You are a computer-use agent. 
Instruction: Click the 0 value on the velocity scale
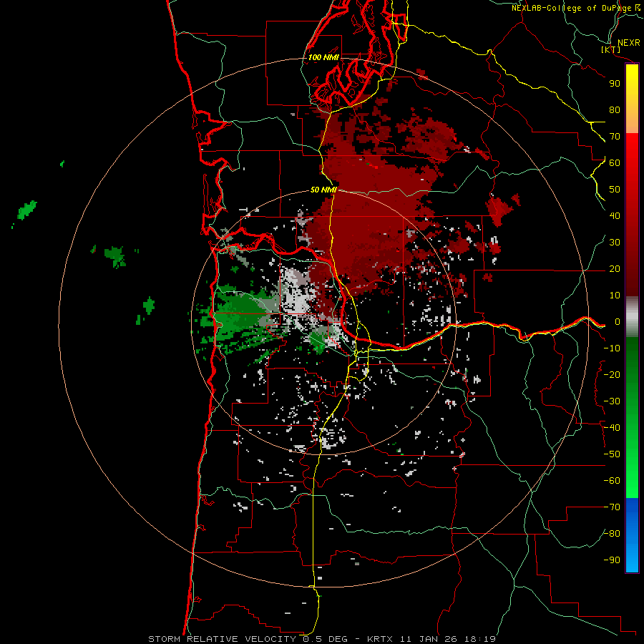click(x=618, y=322)
